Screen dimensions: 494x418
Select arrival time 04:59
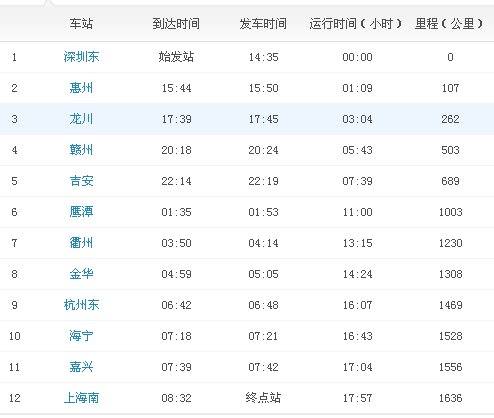176,274
